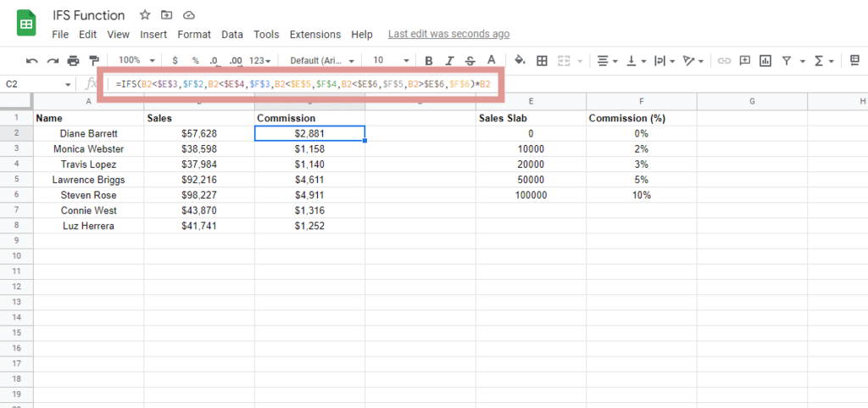Open the File menu
The width and height of the screenshot is (868, 408).
click(60, 34)
